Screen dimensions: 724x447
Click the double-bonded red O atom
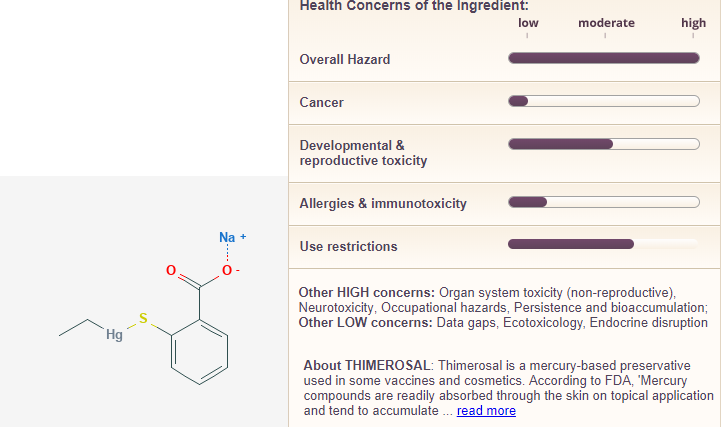[x=171, y=270]
